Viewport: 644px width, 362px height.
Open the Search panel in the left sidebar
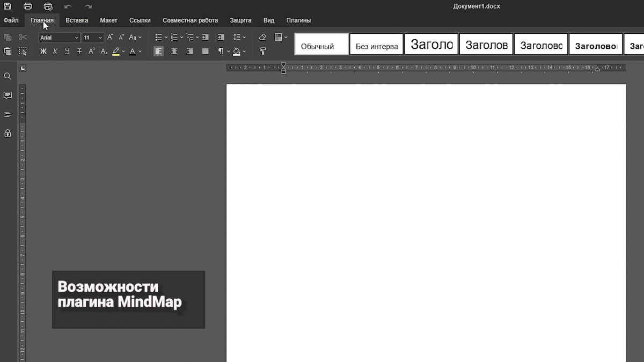click(8, 76)
